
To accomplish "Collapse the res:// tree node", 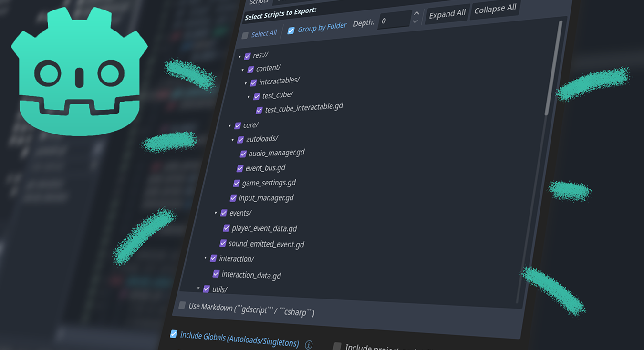I will [x=239, y=56].
